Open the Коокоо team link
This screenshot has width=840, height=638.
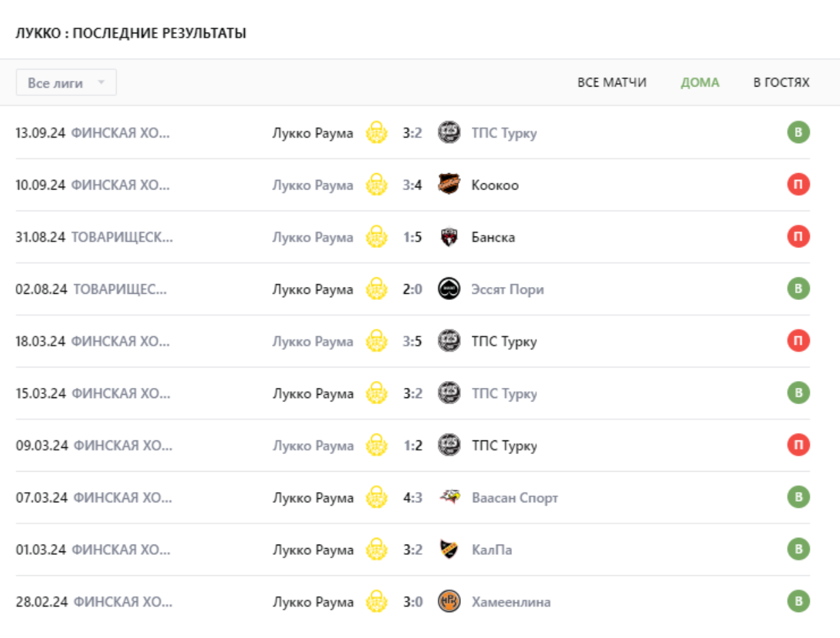(494, 185)
